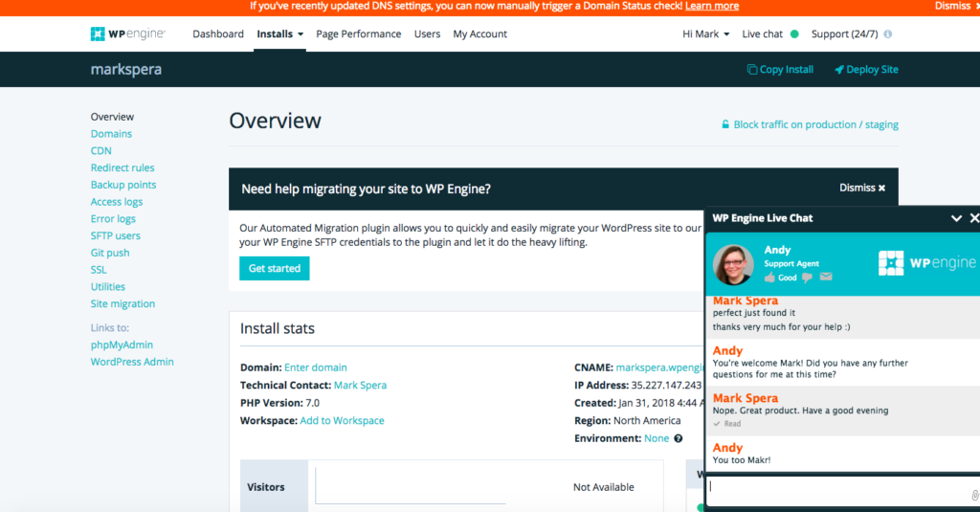Select Overview in the sidebar
This screenshot has height=512, width=980.
[112, 117]
